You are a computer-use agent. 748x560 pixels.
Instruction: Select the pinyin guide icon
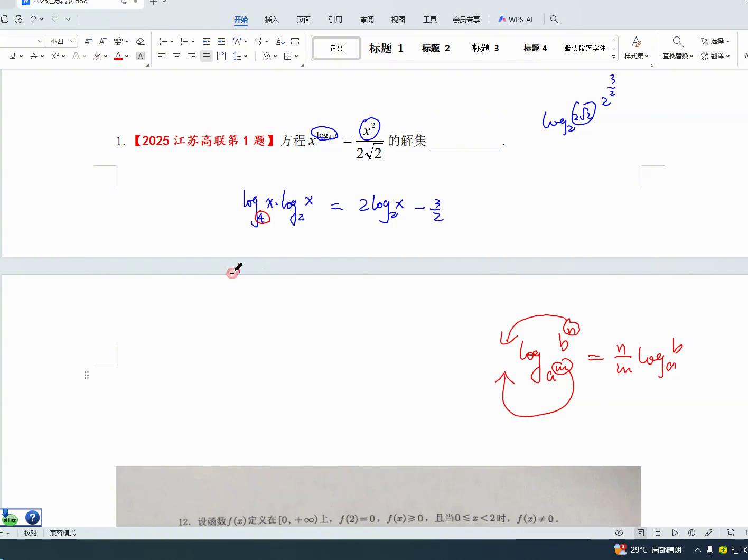pos(117,41)
